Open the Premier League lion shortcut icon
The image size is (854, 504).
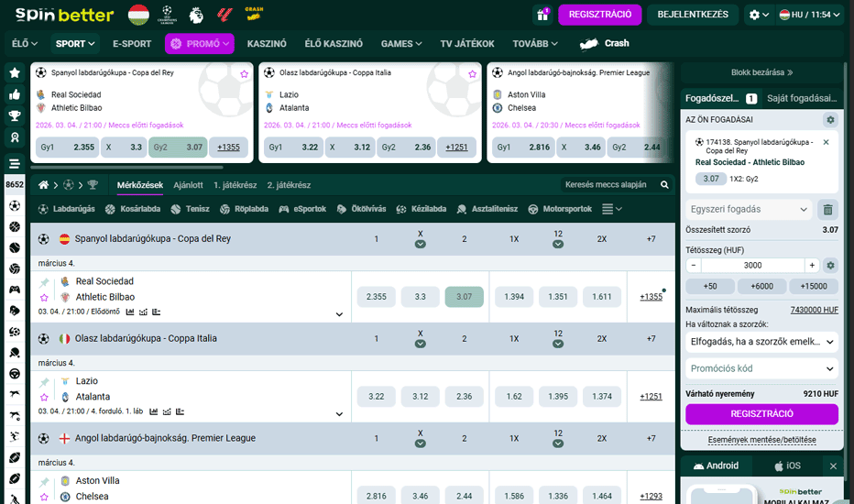click(x=196, y=15)
